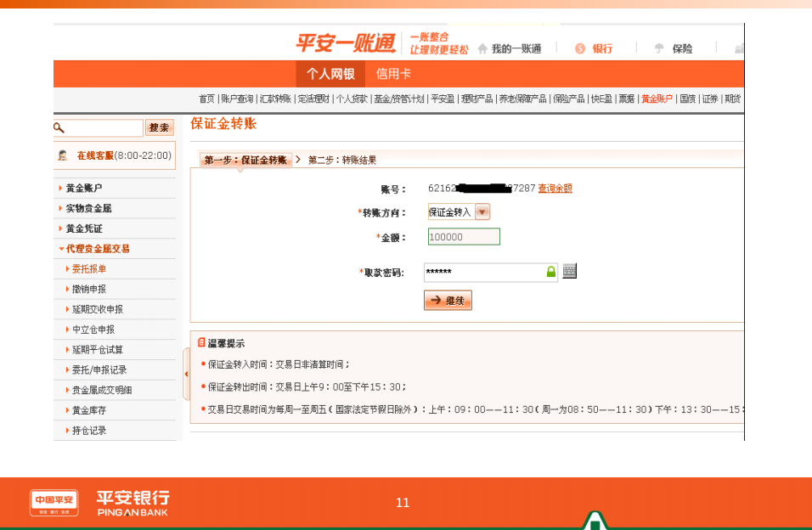
Task: Click the magnifier icon in the search box
Action: pos(59,127)
